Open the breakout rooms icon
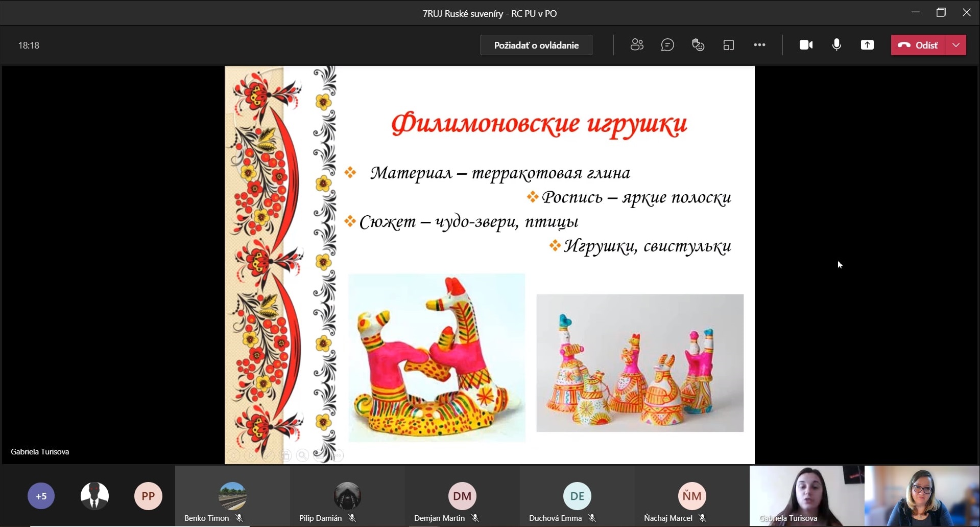This screenshot has width=980, height=527. point(729,45)
